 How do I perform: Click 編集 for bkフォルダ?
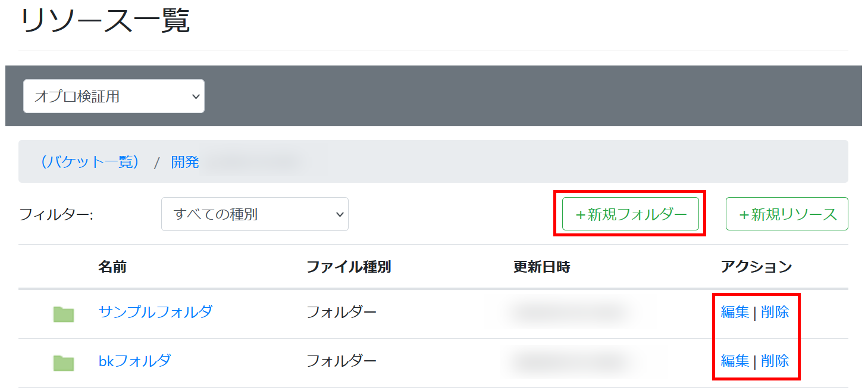[x=735, y=361]
